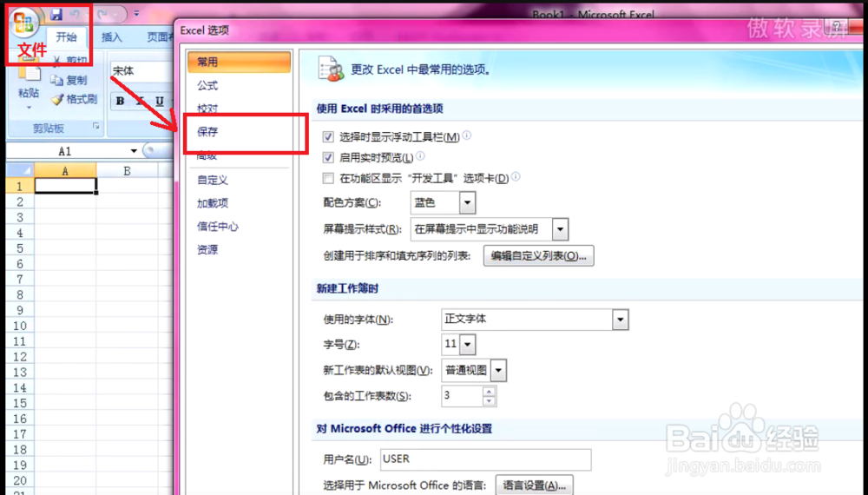
Task: Click cell A1 in worksheet
Action: tap(65, 186)
